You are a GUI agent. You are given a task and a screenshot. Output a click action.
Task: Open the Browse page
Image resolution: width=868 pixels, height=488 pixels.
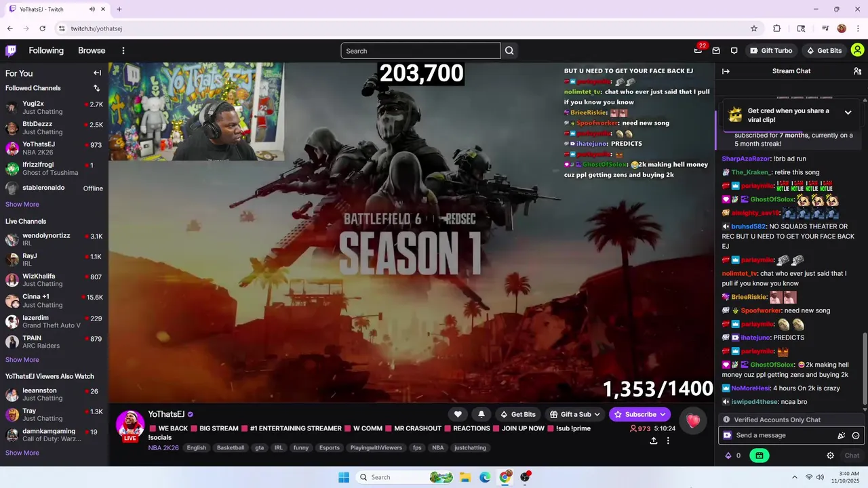click(x=92, y=51)
